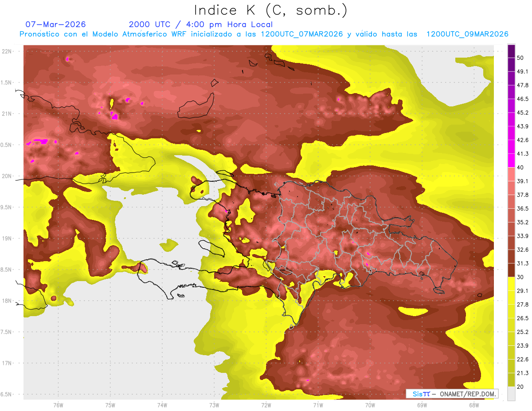
Task: Select the '07-Mar-2026' date text
Action: pos(55,24)
